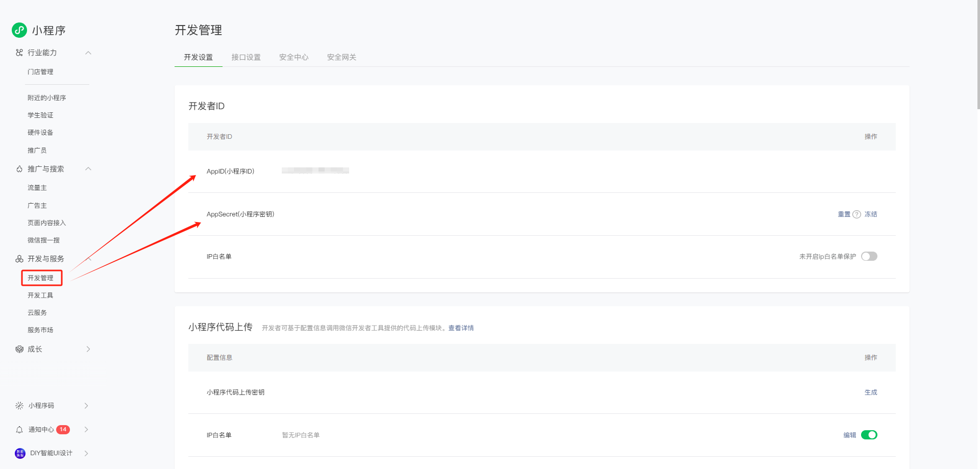Enable the IP白名单 protection toggle
This screenshot has height=469, width=980.
point(869,256)
